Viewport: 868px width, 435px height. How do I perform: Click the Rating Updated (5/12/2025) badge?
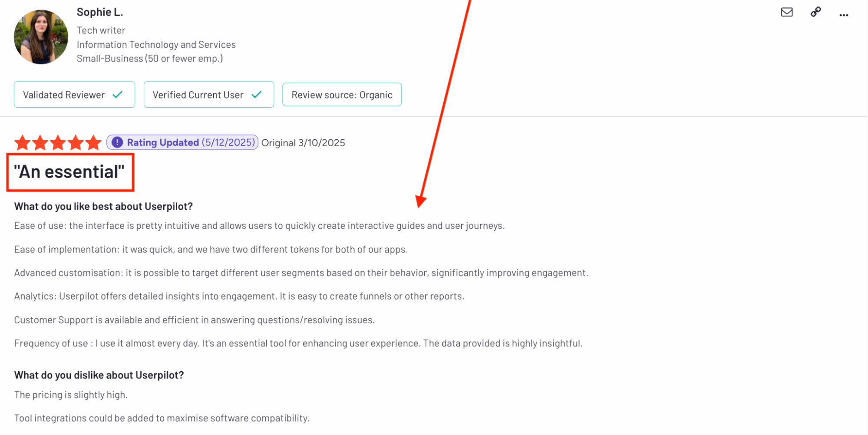pos(182,142)
